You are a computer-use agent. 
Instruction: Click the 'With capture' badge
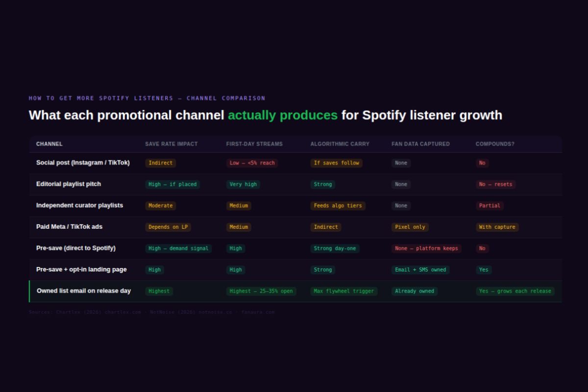pos(497,227)
